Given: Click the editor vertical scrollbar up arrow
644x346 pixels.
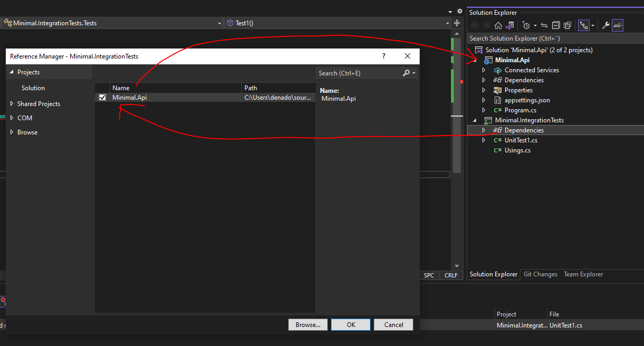Looking at the screenshot, I should click(457, 33).
